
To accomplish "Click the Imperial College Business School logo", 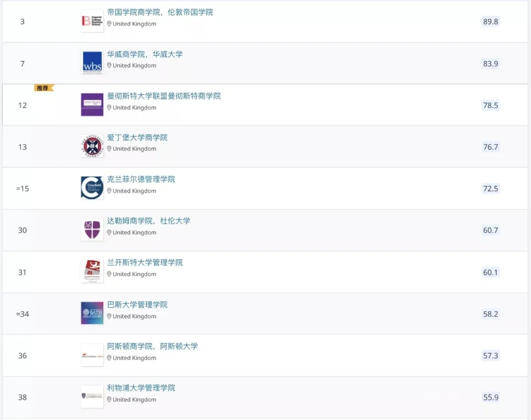I will pyautogui.click(x=91, y=21).
